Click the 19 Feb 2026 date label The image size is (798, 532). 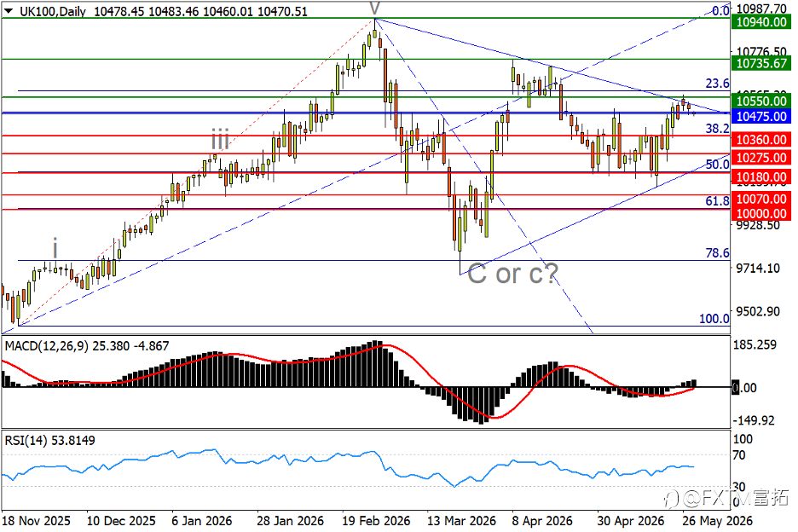376,521
